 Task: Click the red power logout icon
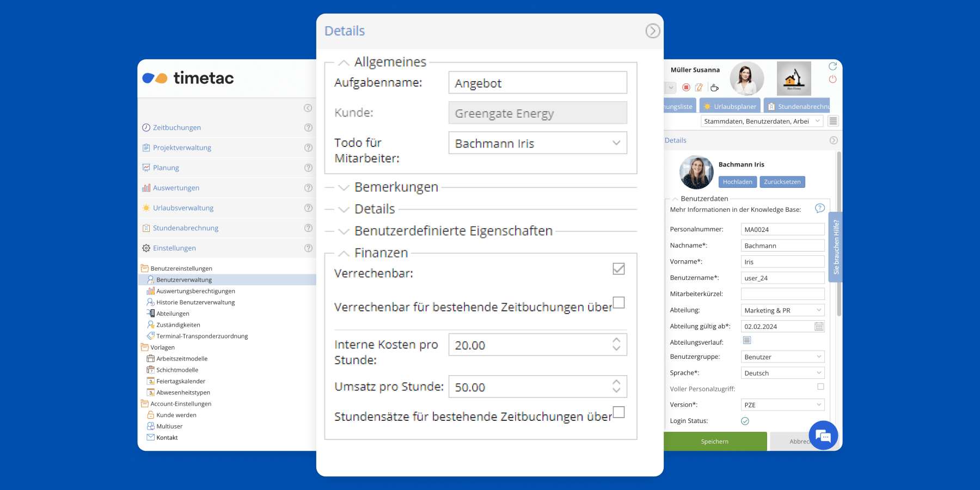[832, 79]
